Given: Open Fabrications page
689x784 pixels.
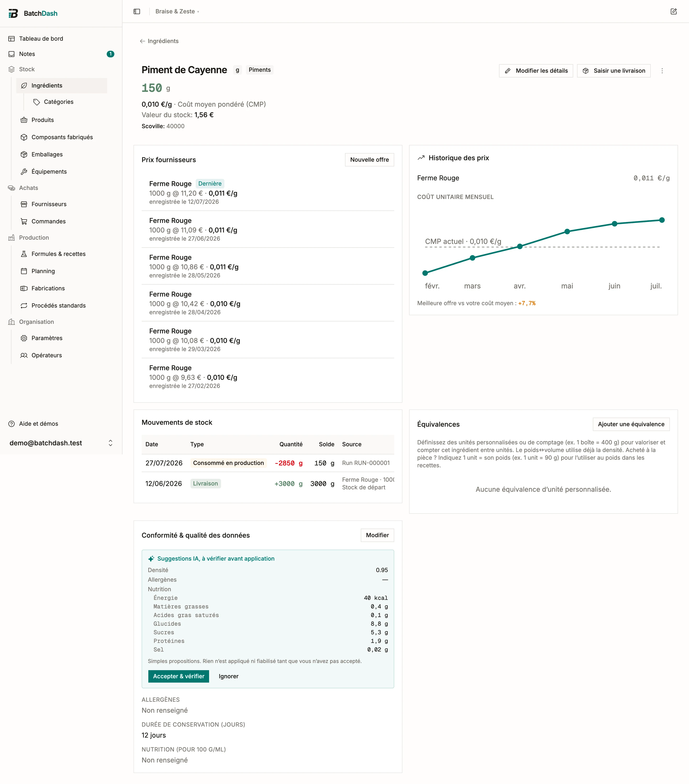Looking at the screenshot, I should click(61, 288).
